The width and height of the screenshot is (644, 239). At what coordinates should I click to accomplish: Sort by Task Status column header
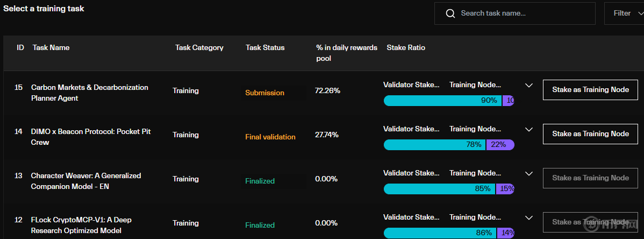coord(265,47)
